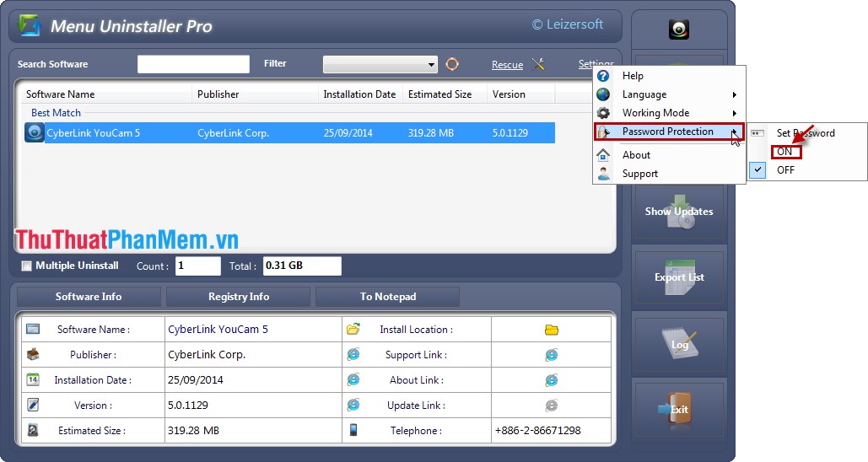Click the Rescue tools icon
The height and width of the screenshot is (462, 868).
click(x=538, y=64)
